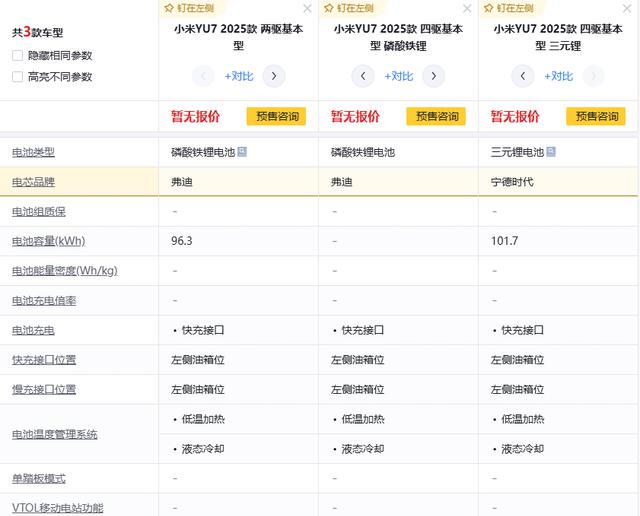Click 预售咨询 for the 四驱 磷酸铁锂 model
Image resolution: width=640 pixels, height=516 pixels.
coord(436,116)
